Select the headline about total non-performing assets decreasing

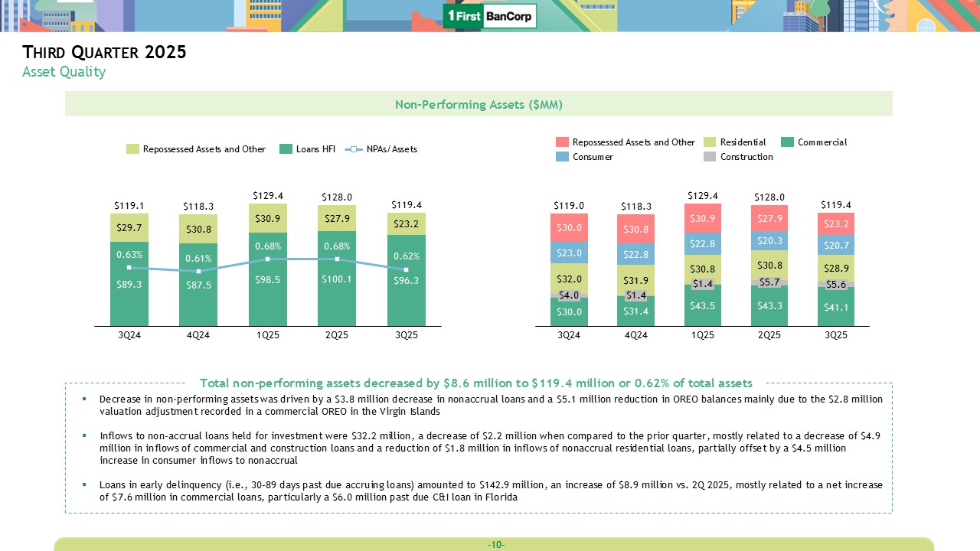tap(475, 383)
